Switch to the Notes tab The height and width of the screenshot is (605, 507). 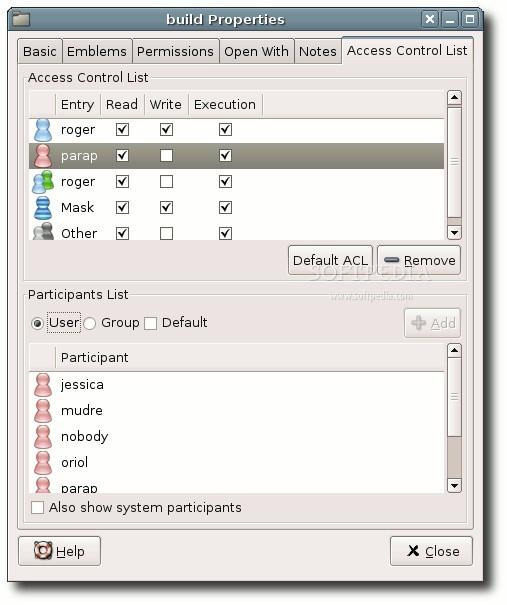point(318,51)
